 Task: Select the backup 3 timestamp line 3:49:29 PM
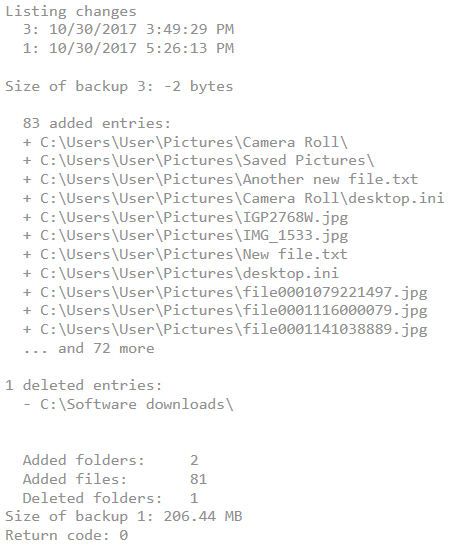[128, 29]
